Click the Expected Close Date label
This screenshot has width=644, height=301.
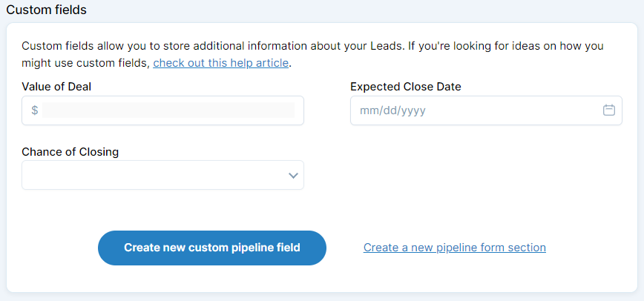pyautogui.click(x=406, y=87)
